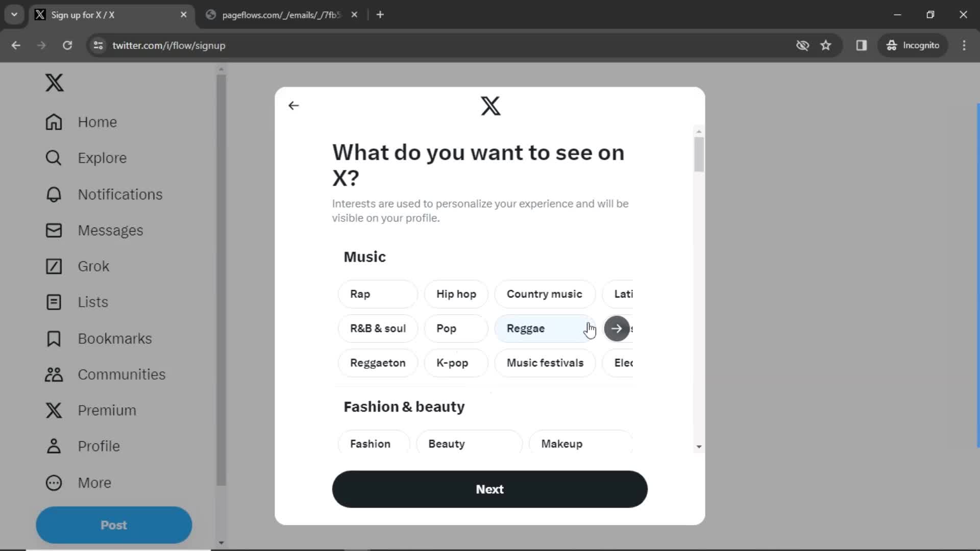
Task: Click the Premium menu item
Action: [107, 410]
